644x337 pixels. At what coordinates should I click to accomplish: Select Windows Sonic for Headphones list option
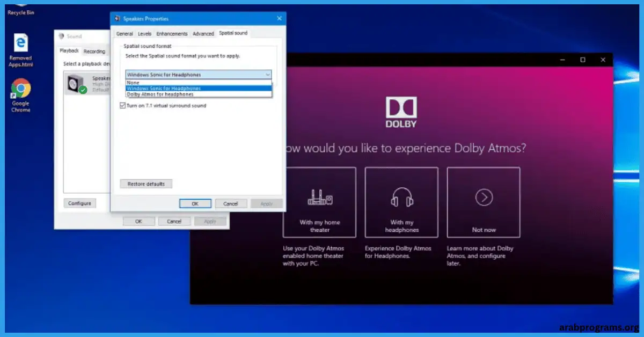click(x=199, y=88)
